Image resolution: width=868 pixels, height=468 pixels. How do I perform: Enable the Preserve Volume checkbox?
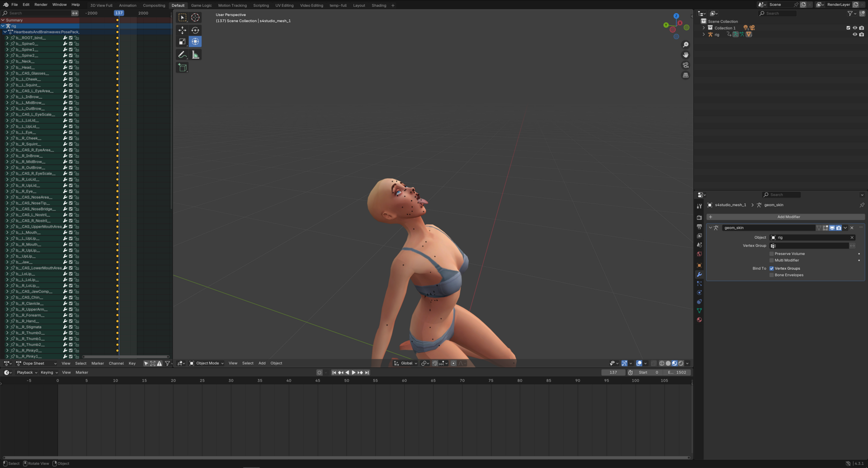pos(772,254)
